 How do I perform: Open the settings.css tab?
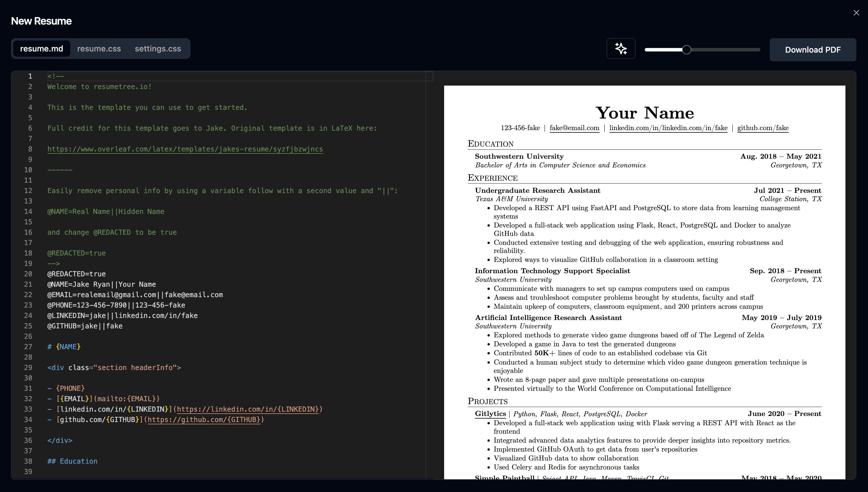point(158,49)
